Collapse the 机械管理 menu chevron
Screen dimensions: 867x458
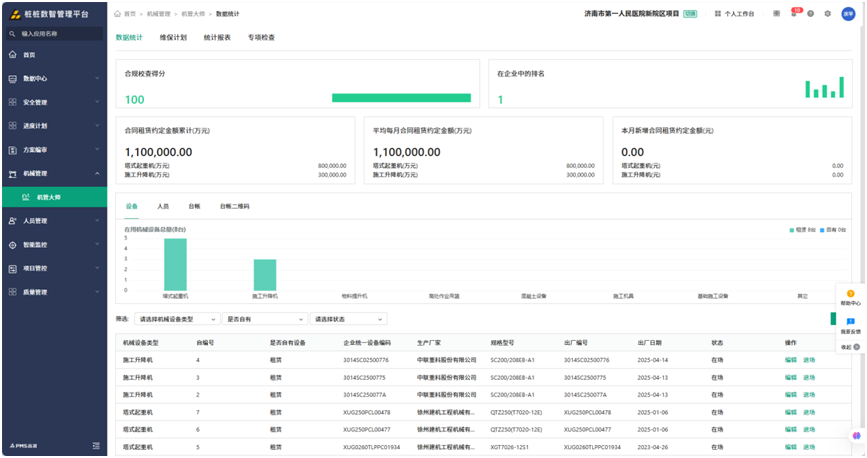pyautogui.click(x=97, y=173)
